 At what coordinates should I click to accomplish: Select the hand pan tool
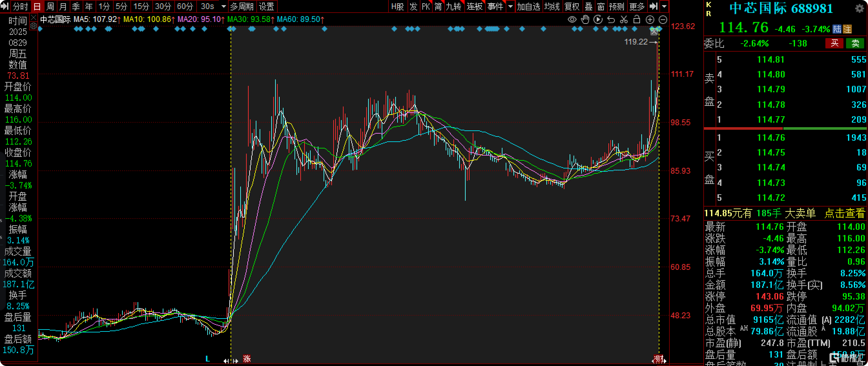(585, 20)
